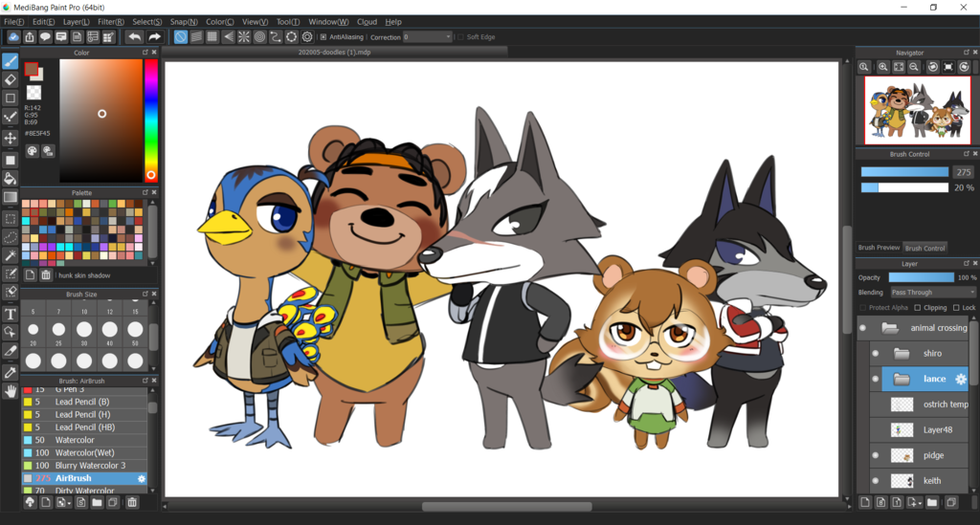This screenshot has width=980, height=525.
Task: Select the Eraser tool
Action: click(10, 79)
